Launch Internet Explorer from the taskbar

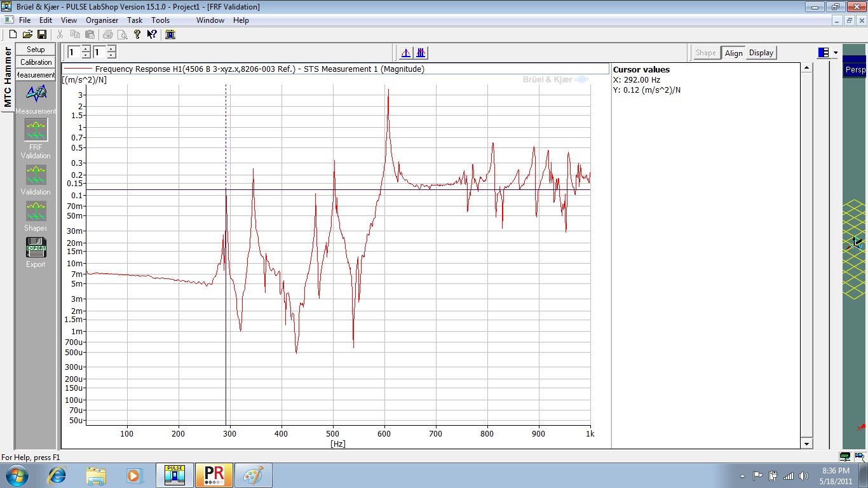point(58,475)
